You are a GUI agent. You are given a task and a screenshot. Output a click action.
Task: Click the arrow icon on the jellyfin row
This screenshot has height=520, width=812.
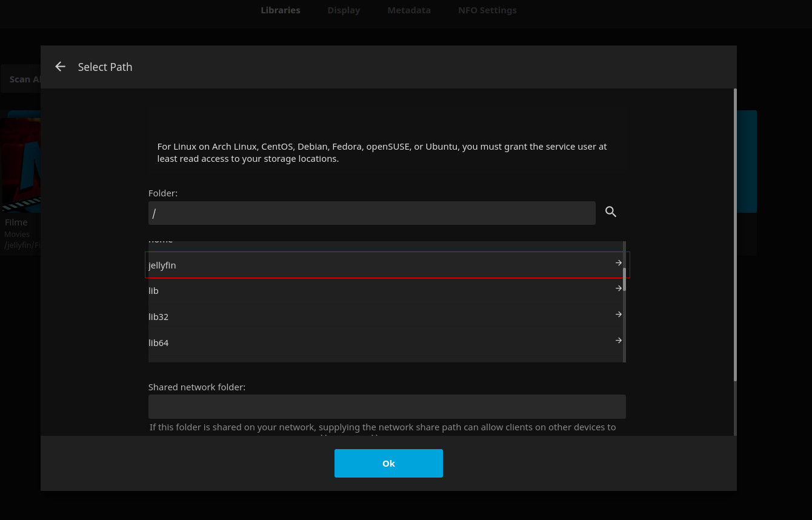click(618, 263)
